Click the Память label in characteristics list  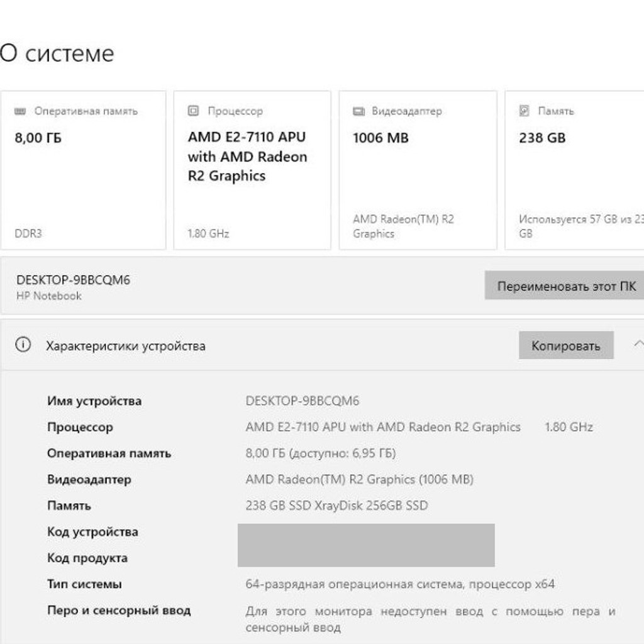(x=69, y=506)
